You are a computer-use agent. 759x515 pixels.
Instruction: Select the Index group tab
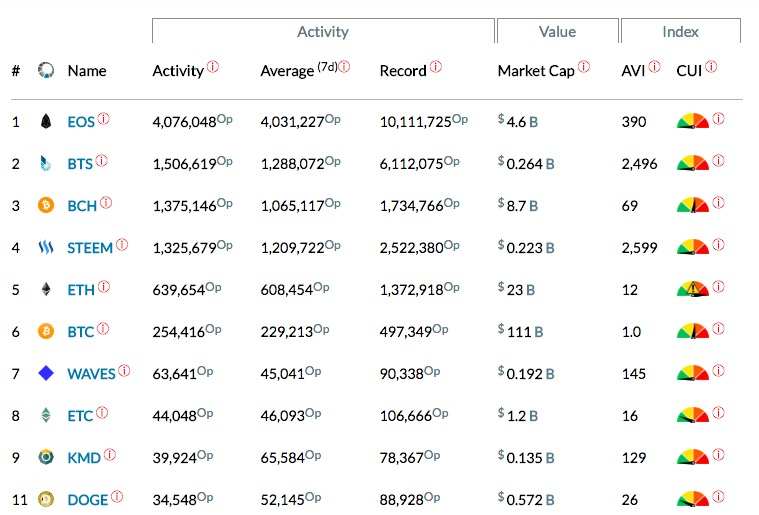[x=681, y=31]
